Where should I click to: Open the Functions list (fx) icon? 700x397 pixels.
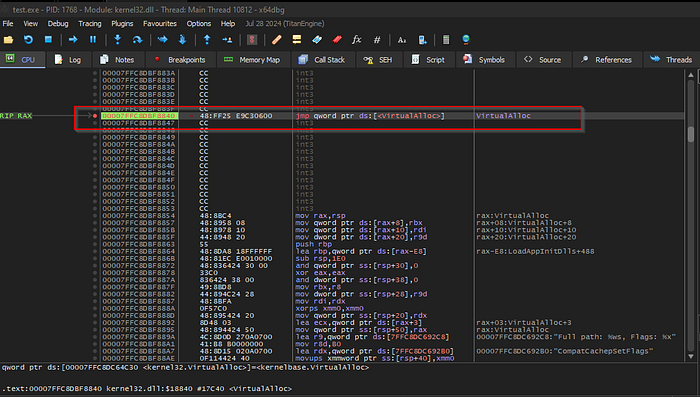pyautogui.click(x=357, y=40)
